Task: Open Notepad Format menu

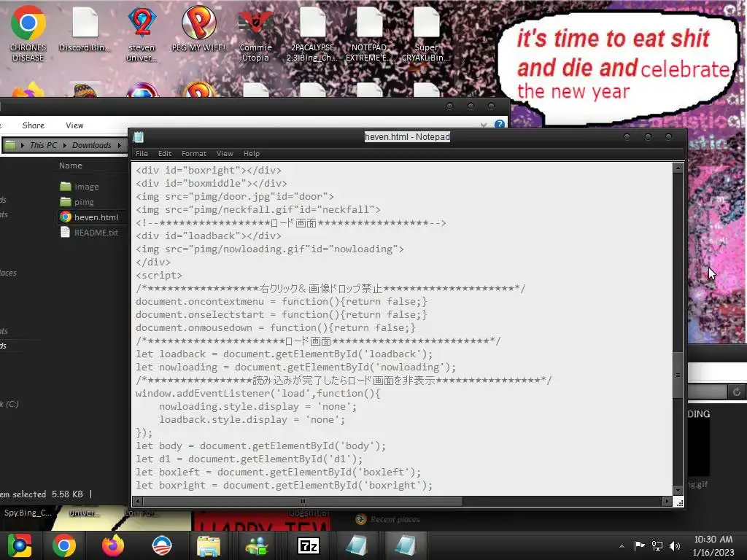Action: (194, 154)
